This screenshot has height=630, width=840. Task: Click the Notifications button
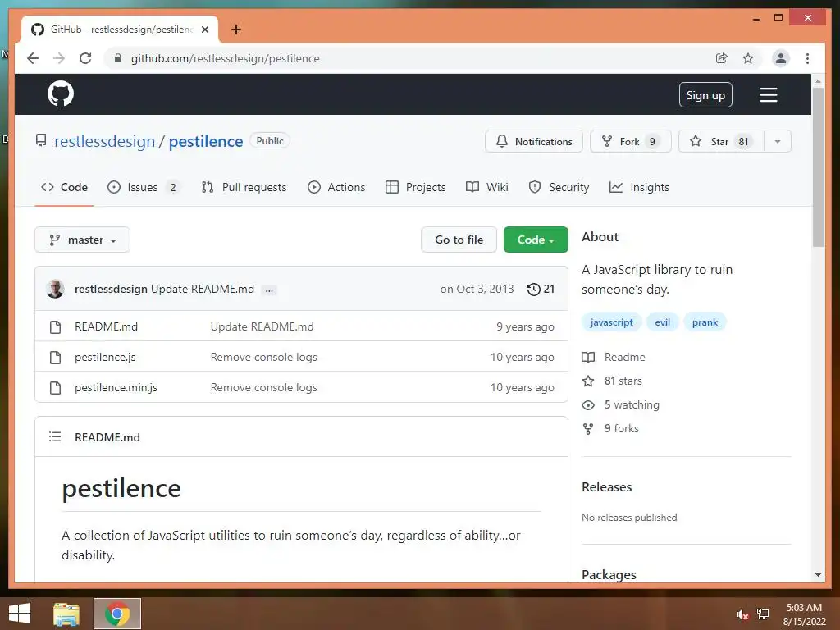click(x=534, y=141)
